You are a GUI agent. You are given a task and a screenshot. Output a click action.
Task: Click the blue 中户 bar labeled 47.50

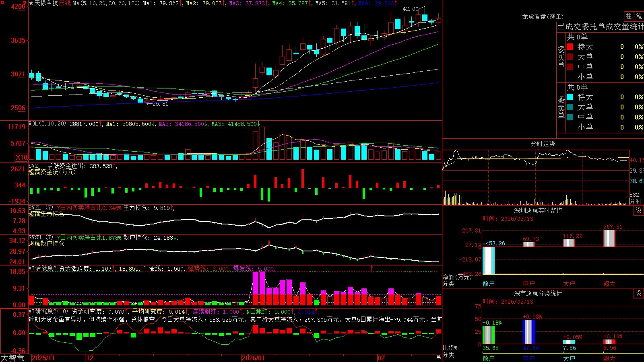529,332
